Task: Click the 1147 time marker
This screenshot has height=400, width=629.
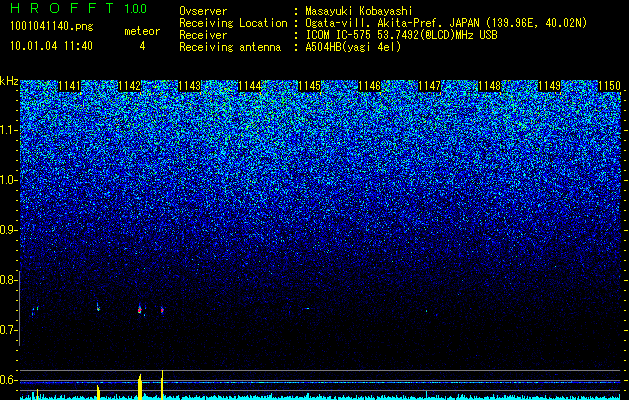Action: click(x=429, y=86)
